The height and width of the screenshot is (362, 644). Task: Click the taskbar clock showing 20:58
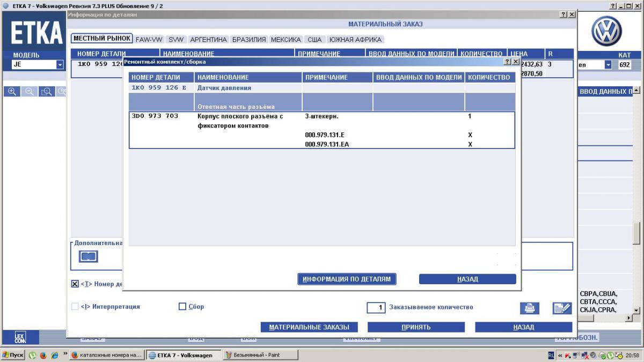[632, 355]
